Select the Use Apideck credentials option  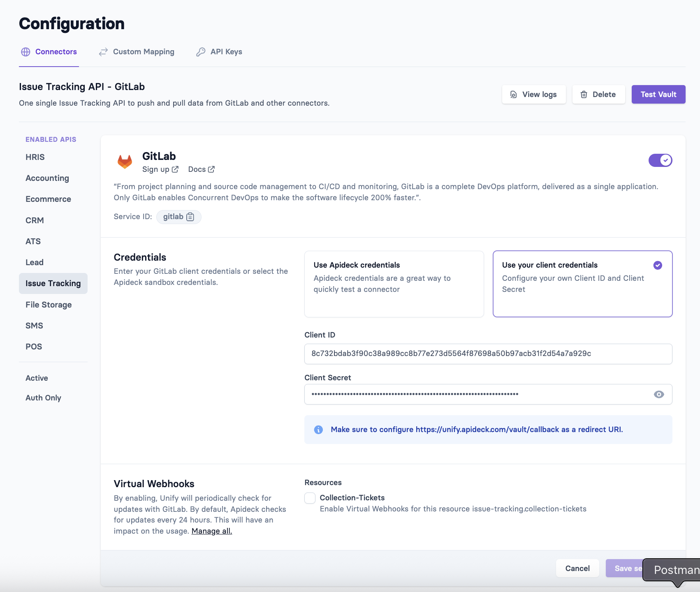394,284
